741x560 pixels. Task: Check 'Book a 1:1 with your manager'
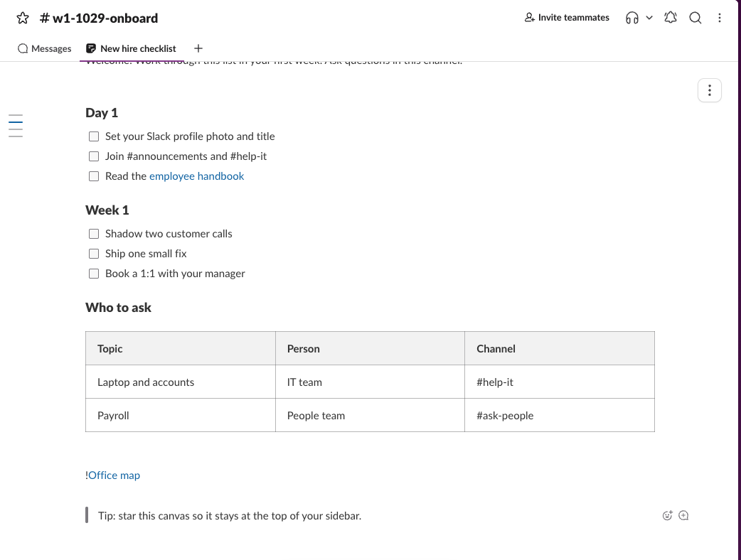point(94,274)
